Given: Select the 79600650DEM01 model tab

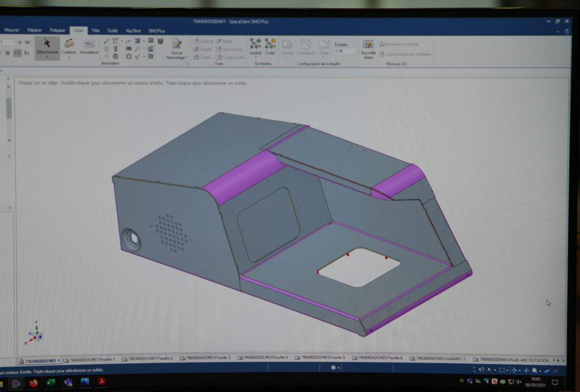Looking at the screenshot, I should click(39, 361).
